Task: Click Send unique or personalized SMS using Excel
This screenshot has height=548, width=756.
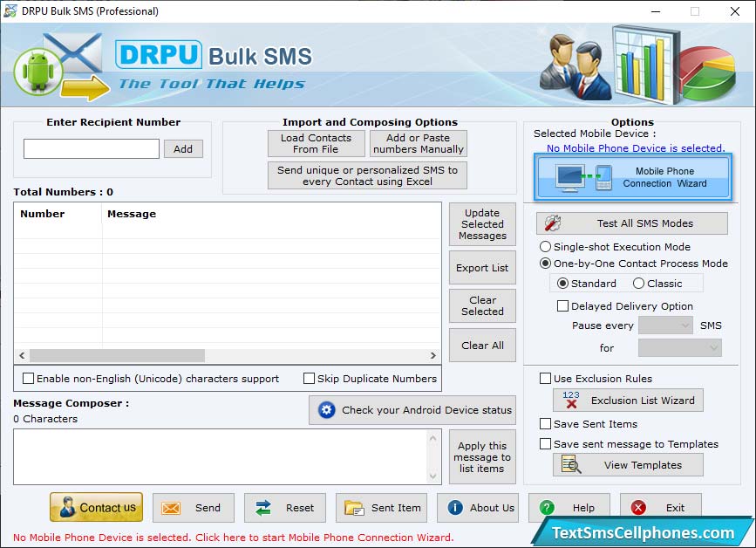Action: click(367, 175)
